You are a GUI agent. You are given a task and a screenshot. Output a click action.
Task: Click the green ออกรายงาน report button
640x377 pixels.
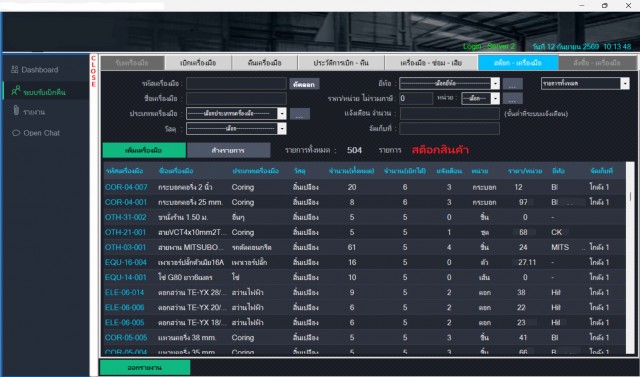(x=145, y=367)
